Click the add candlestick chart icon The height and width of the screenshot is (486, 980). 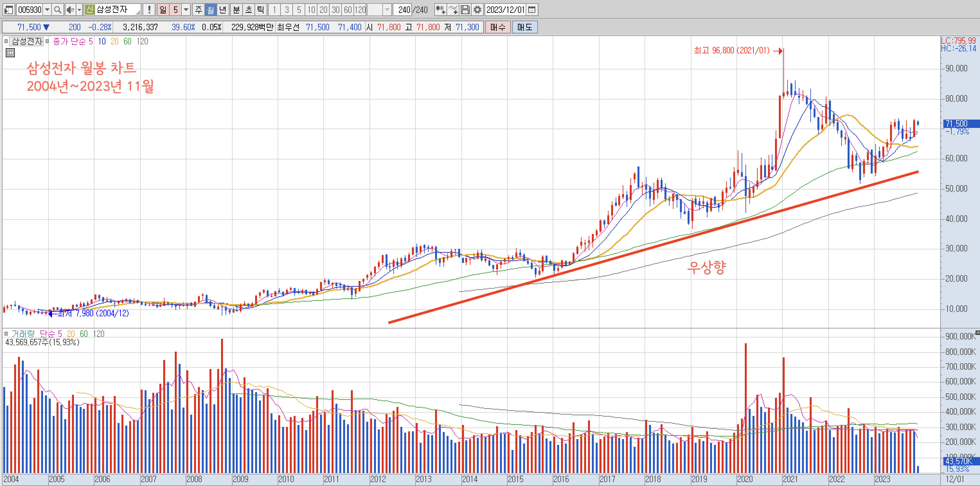pyautogui.click(x=441, y=10)
